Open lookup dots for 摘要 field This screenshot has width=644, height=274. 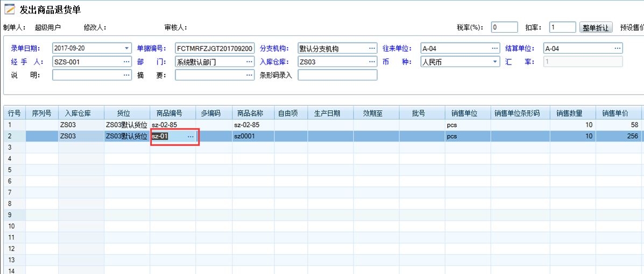coord(249,75)
